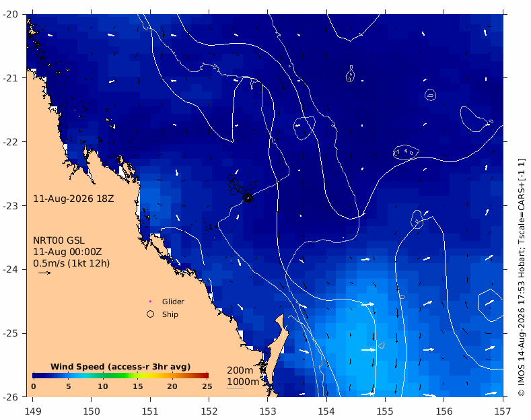Click the dark red end of colorbar
The height and width of the screenshot is (420, 531).
(x=205, y=376)
